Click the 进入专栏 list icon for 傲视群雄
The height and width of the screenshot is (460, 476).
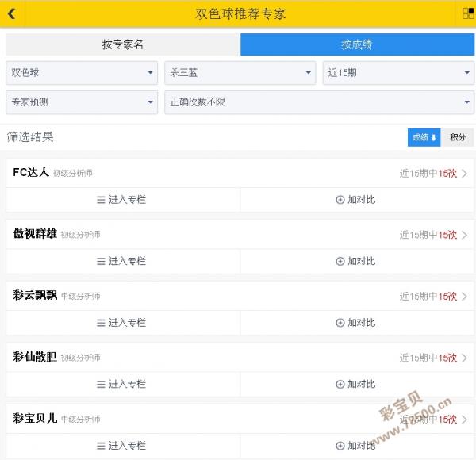(101, 261)
